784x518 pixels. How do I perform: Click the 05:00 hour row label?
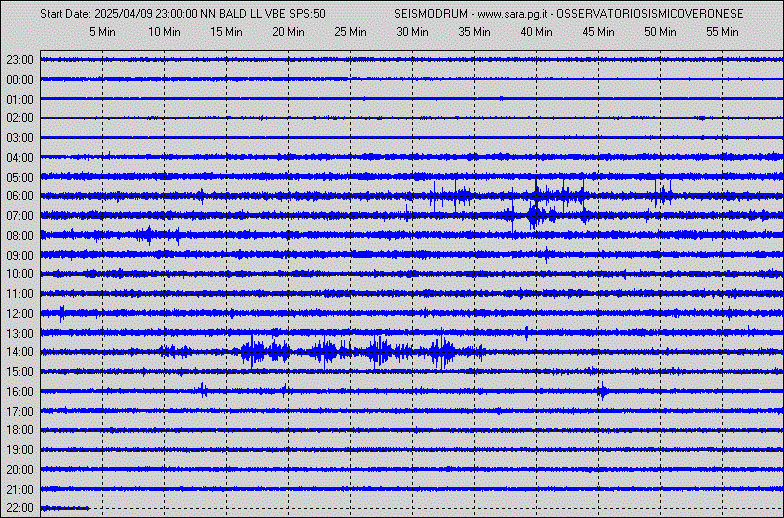(x=20, y=178)
